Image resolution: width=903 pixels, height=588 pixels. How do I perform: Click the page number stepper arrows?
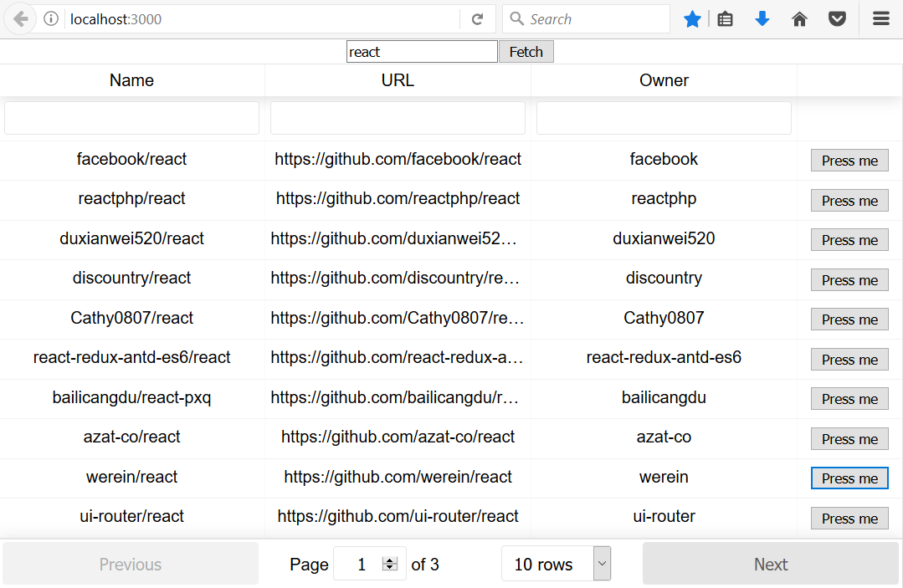[390, 564]
